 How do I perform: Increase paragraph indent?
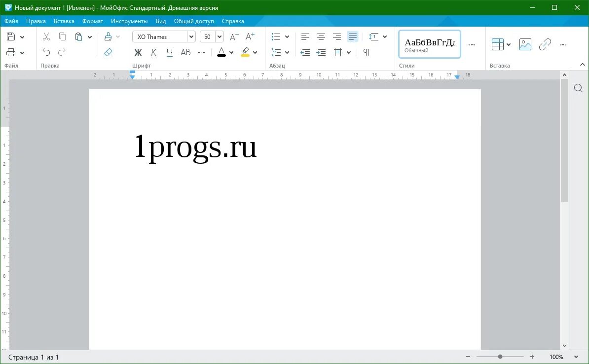tap(321, 52)
